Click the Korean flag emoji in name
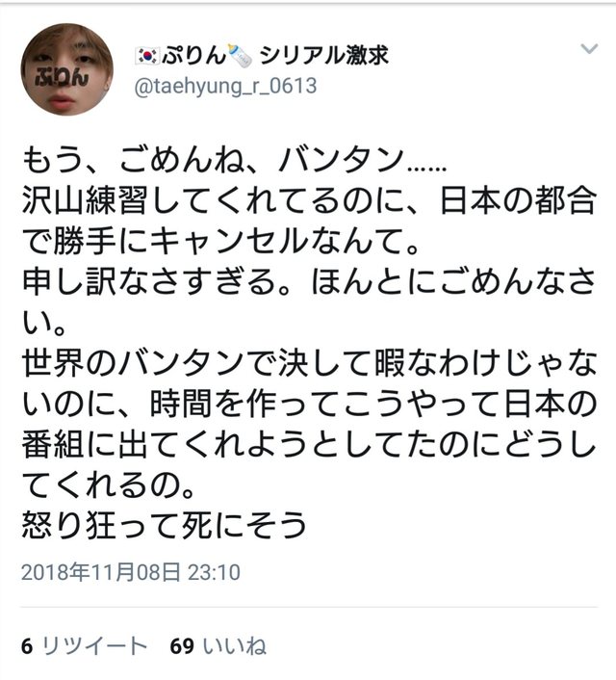The height and width of the screenshot is (680, 616). (x=147, y=56)
